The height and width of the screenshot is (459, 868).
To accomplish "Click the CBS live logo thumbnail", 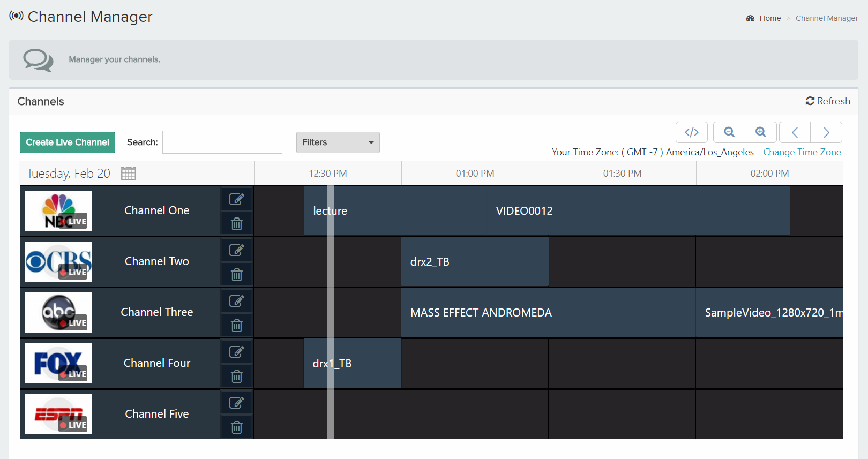I will [x=58, y=261].
